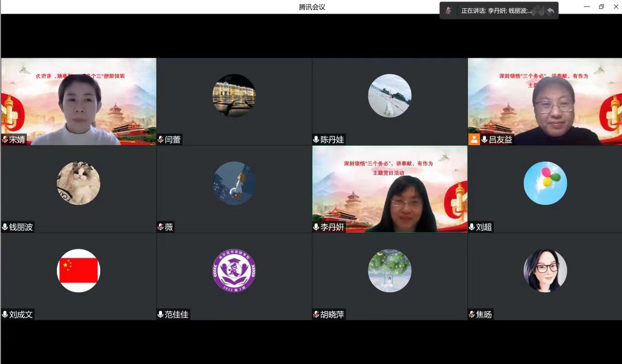
Task: Select the China flag avatar of 刘成文
Action: 79,271
